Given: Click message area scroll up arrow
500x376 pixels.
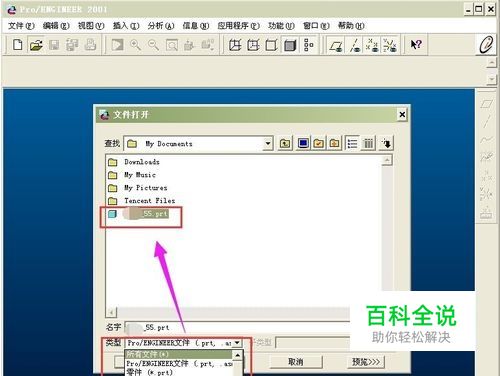Looking at the screenshot, I should point(492,63).
